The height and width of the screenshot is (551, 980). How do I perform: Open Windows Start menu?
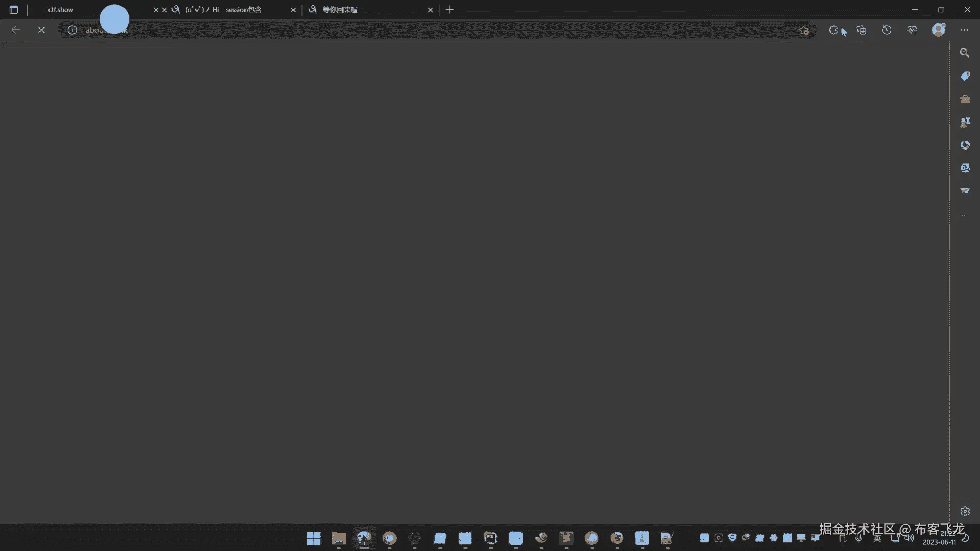coord(313,538)
